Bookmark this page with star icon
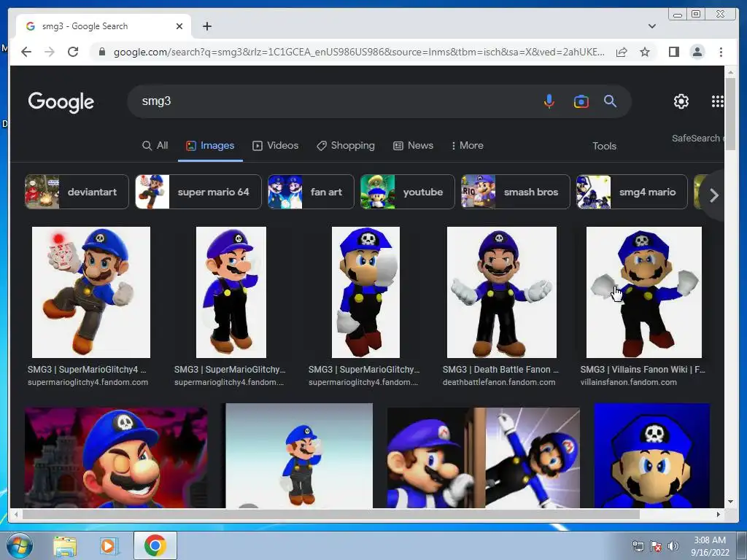The image size is (747, 560). click(x=645, y=52)
